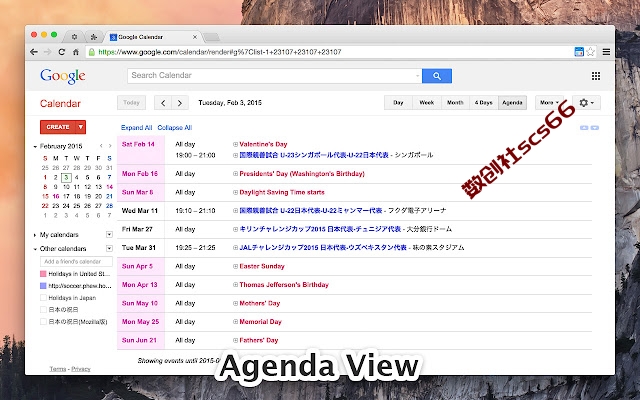
Task: Click the green padlock security icon
Action: (x=92, y=52)
